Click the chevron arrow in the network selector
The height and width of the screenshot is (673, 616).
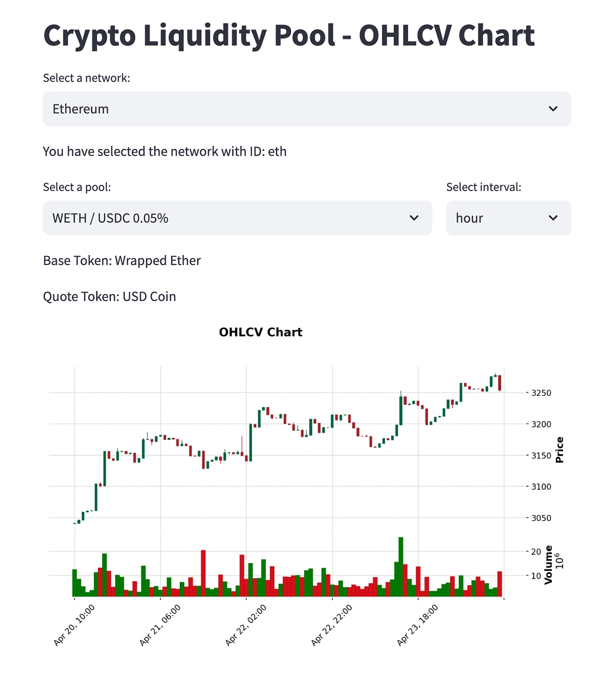point(553,109)
